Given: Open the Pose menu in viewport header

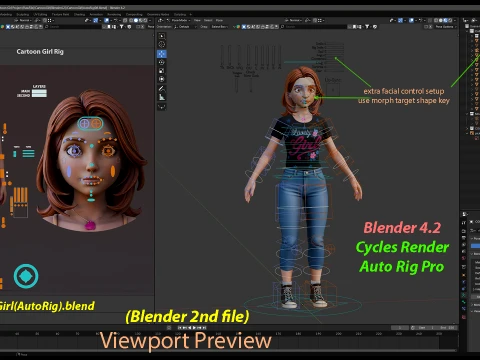Looking at the screenshot, I should click(219, 20).
